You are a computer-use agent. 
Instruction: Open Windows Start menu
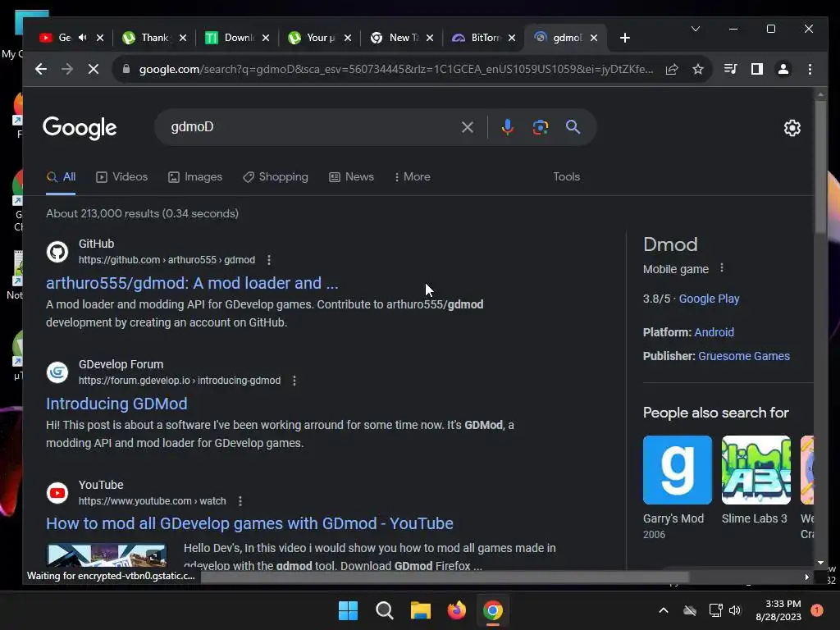point(348,610)
